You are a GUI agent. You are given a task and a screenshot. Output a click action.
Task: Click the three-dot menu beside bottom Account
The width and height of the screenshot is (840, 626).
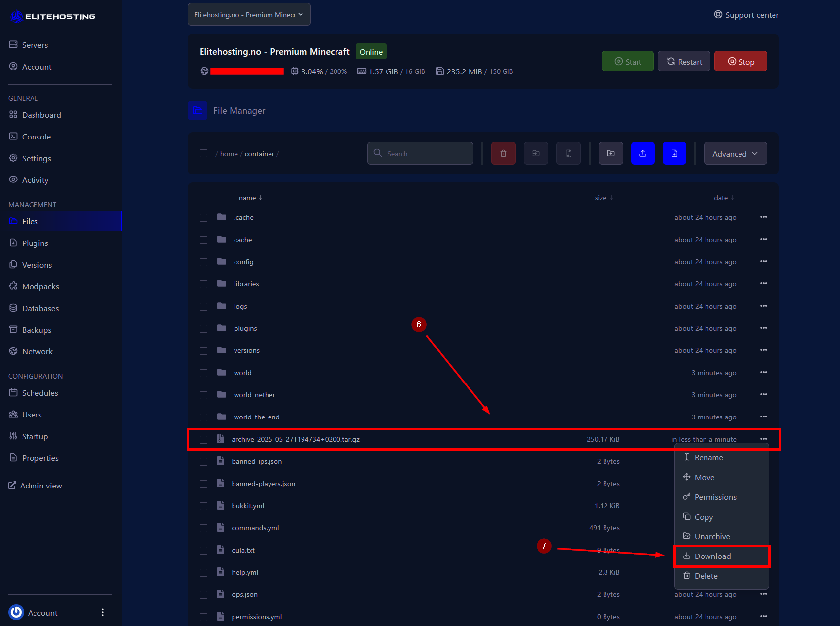click(x=103, y=612)
